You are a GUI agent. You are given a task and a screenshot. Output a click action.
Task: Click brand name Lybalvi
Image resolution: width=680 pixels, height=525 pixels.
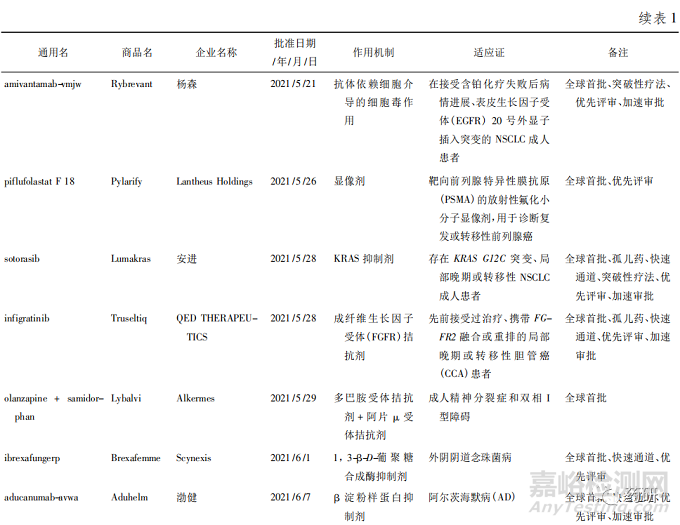point(126,398)
